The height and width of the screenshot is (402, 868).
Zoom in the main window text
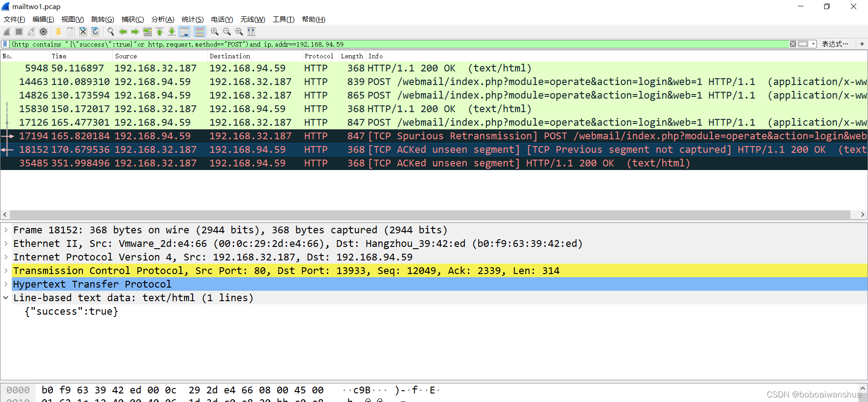[x=215, y=32]
